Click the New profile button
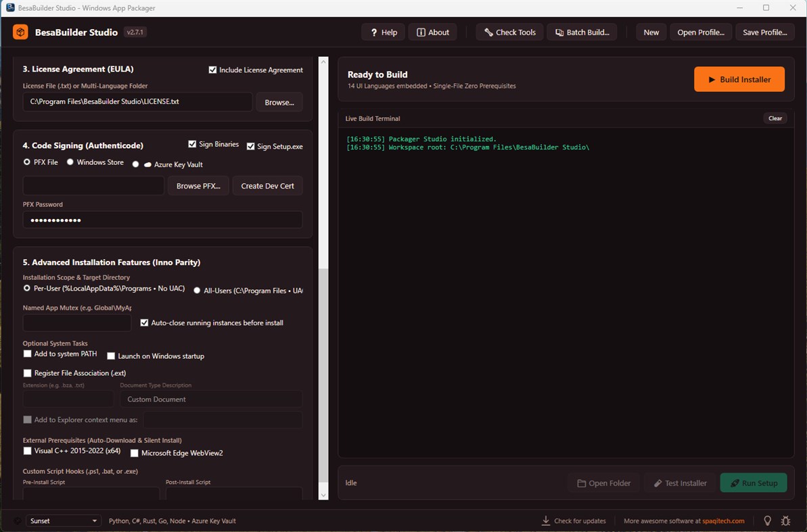Viewport: 807px width, 532px height. (x=651, y=32)
